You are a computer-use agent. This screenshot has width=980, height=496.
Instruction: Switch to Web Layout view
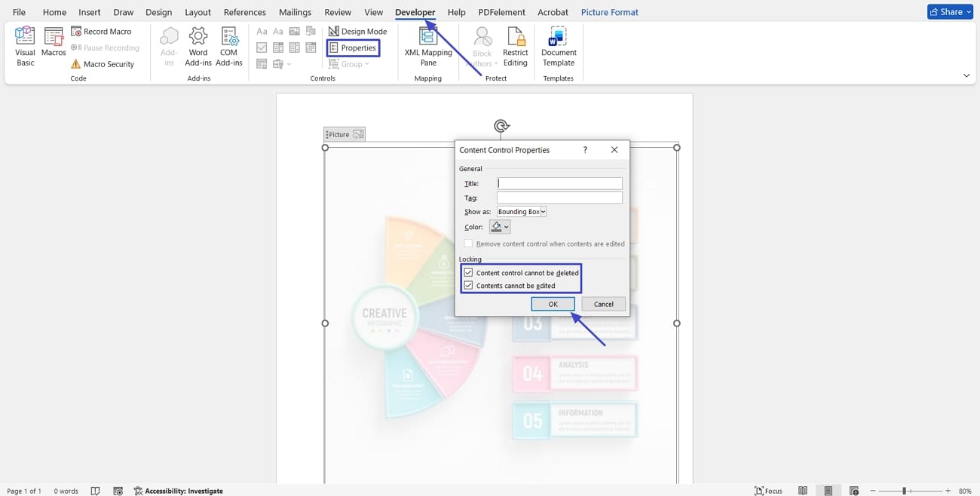854,491
